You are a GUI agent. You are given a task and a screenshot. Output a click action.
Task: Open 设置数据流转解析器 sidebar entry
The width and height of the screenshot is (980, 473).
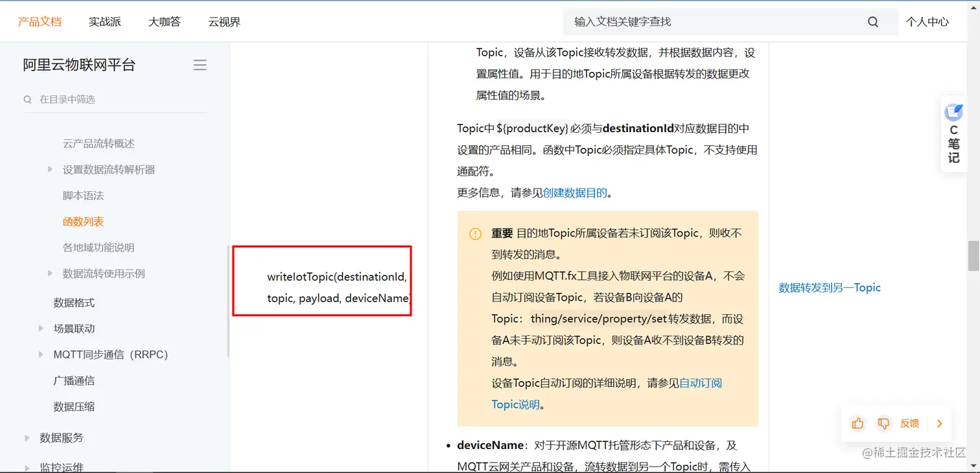point(109,170)
